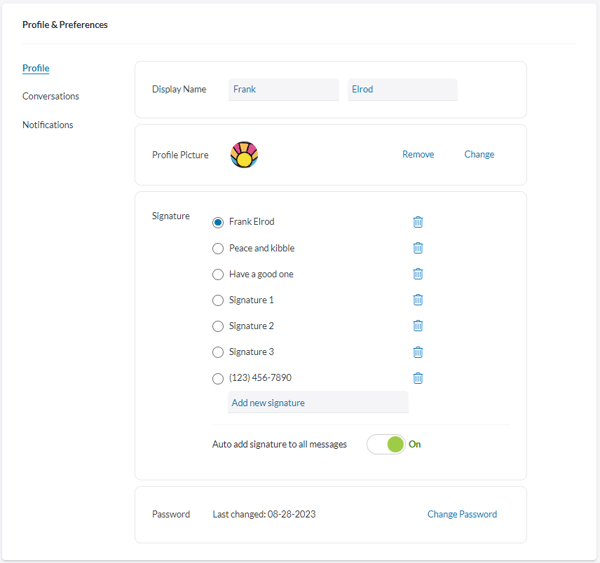Click trash icon beside Signature 2
This screenshot has height=563, width=600.
point(418,326)
